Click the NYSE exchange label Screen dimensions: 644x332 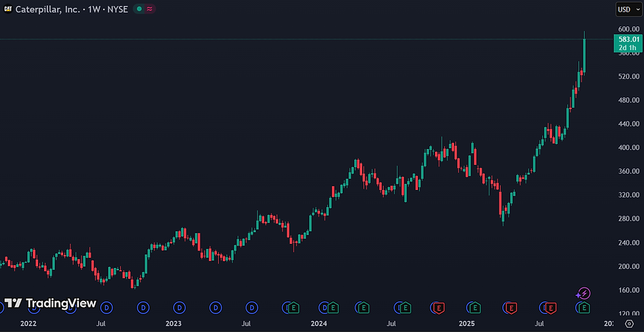[x=117, y=9]
